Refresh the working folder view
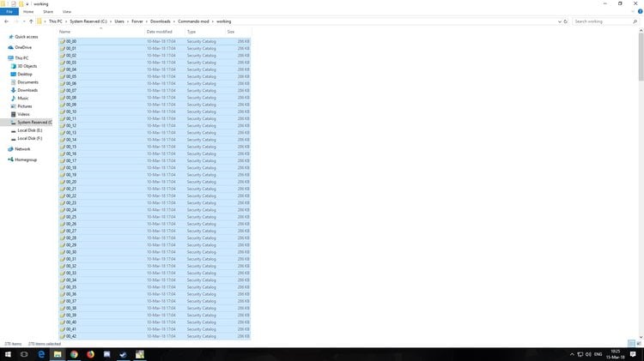 pos(566,21)
